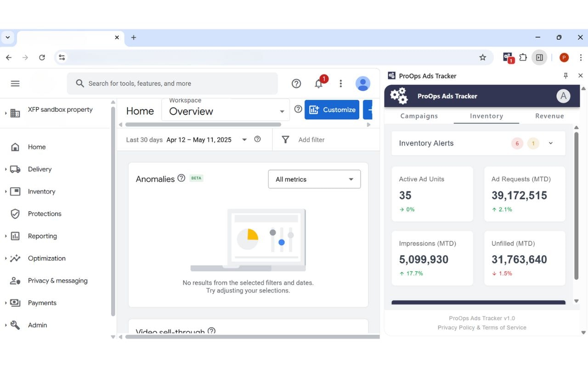The width and height of the screenshot is (588, 368).
Task: Click the Admin wrench icon
Action: (15, 325)
